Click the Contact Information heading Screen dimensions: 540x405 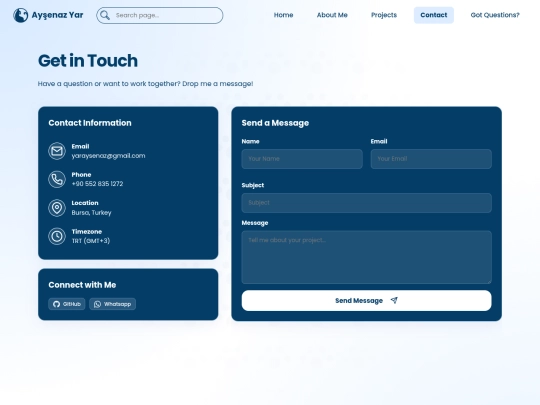[x=90, y=123]
